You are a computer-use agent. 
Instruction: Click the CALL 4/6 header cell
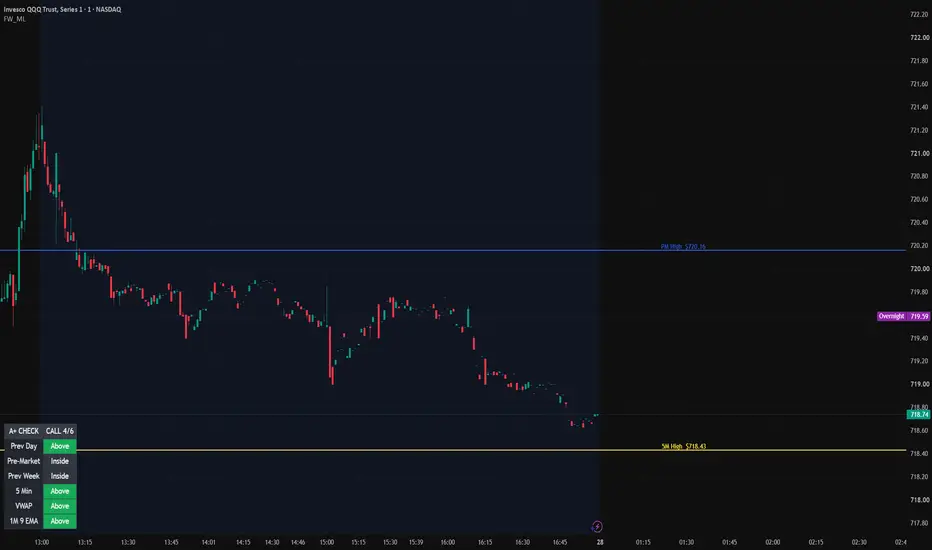tap(59, 431)
